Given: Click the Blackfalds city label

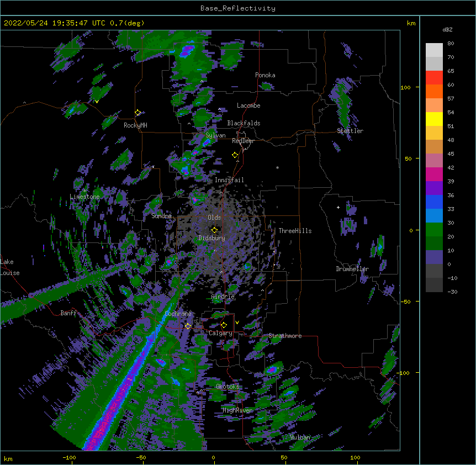Looking at the screenshot, I should click(x=244, y=123).
